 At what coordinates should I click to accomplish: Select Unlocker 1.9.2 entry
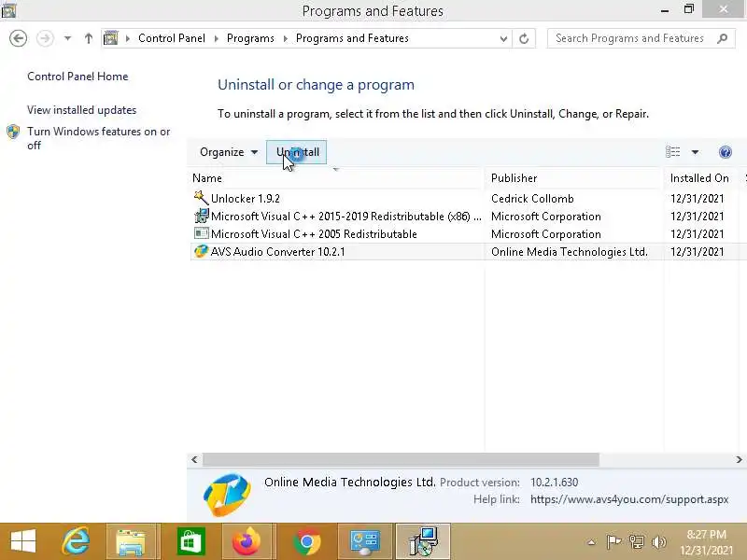245,199
